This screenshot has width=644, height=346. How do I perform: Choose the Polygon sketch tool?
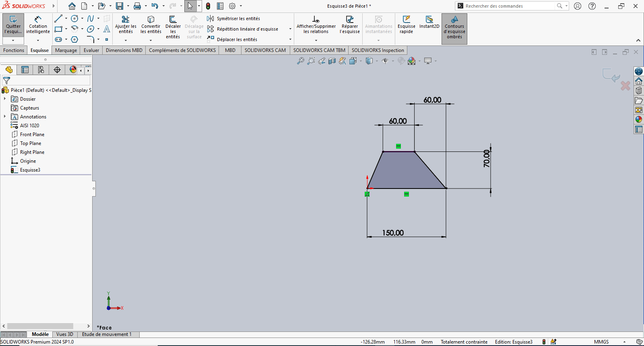[74, 39]
